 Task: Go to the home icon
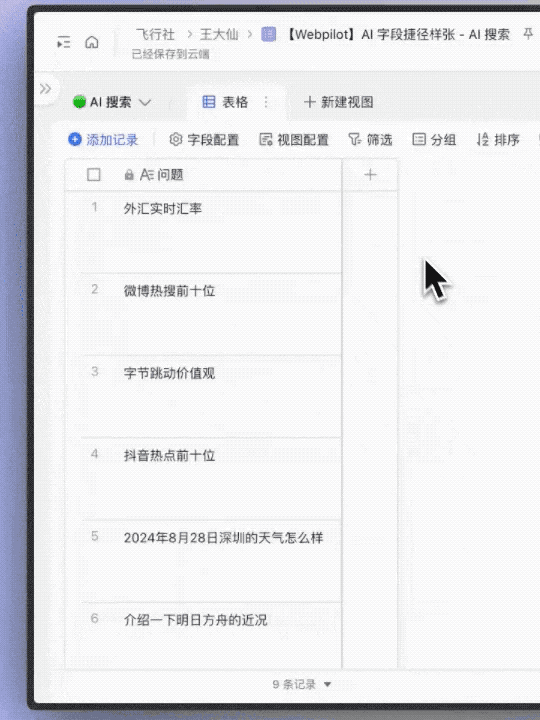click(x=92, y=42)
